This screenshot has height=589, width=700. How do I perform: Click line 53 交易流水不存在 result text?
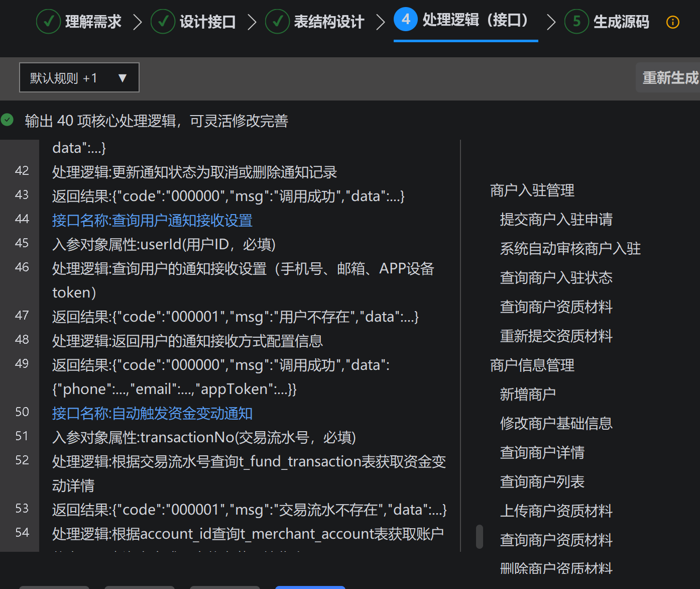click(x=250, y=510)
